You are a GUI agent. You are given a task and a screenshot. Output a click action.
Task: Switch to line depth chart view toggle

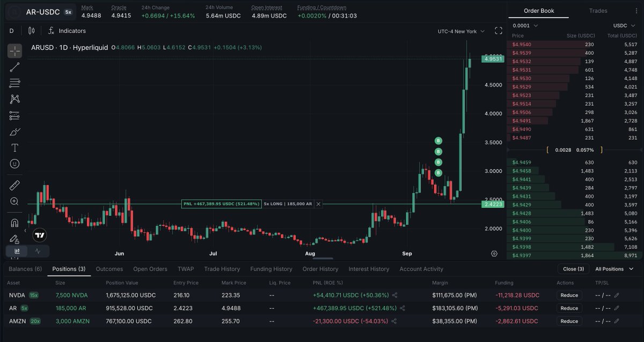(x=38, y=251)
